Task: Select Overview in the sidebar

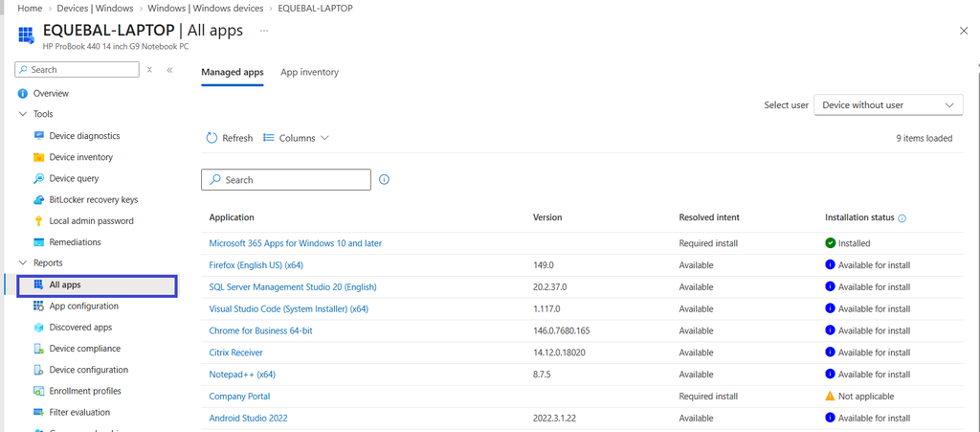Action: [51, 94]
